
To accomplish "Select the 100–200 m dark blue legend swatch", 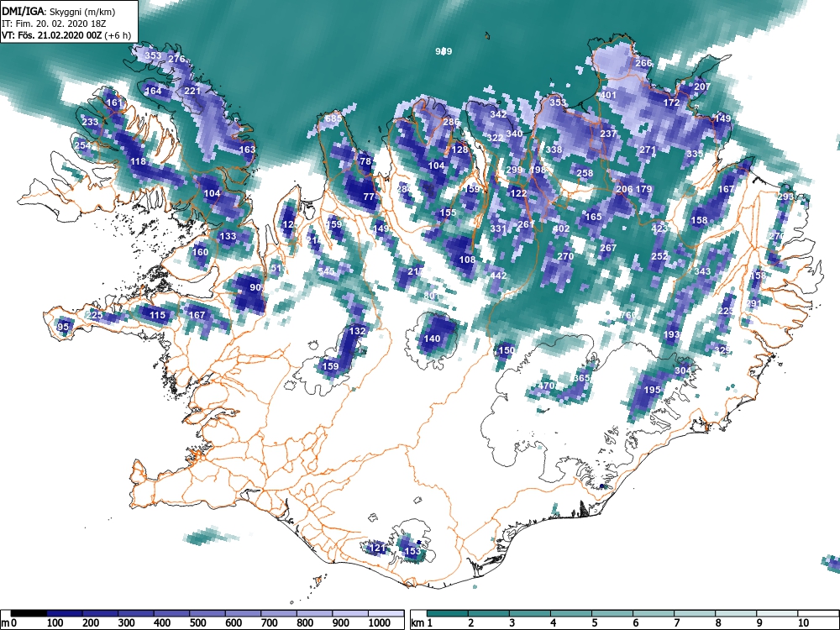I will [65, 613].
